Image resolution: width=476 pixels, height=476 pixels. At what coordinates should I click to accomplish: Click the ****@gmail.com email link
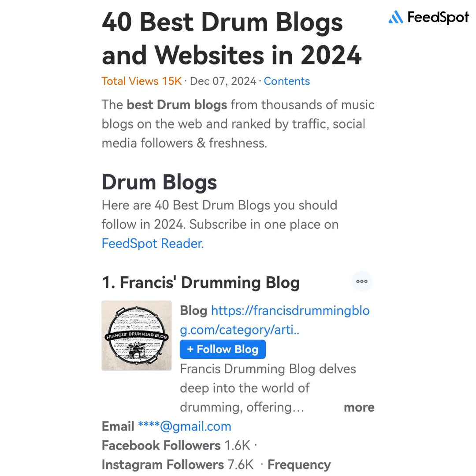click(x=184, y=426)
